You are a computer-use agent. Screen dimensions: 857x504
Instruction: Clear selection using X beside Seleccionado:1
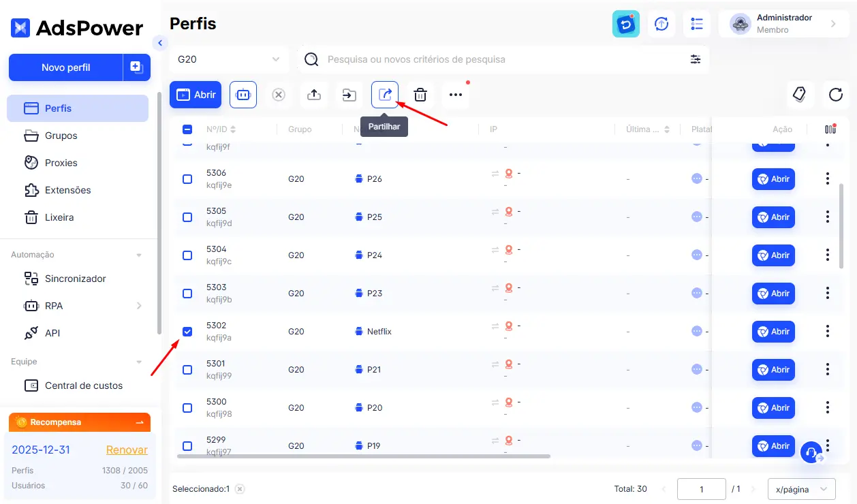[x=240, y=489]
